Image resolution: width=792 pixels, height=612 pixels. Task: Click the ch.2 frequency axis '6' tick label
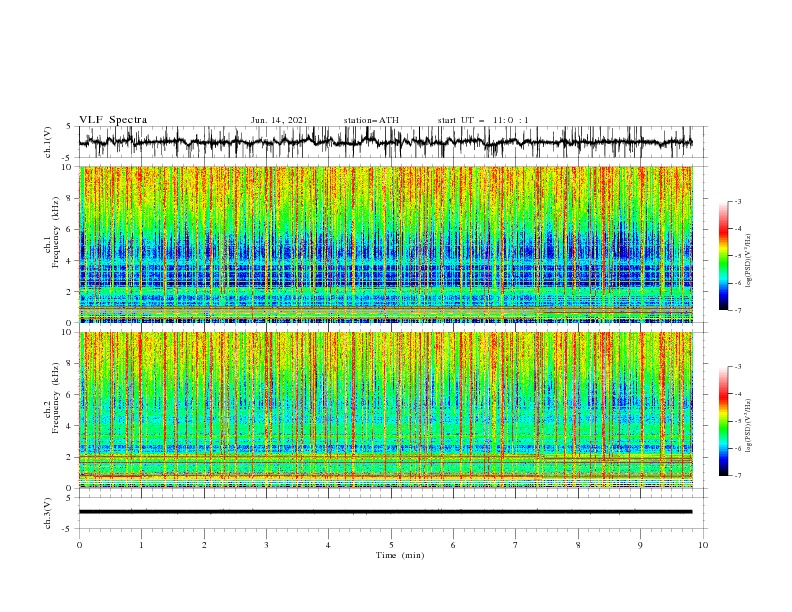pyautogui.click(x=71, y=395)
